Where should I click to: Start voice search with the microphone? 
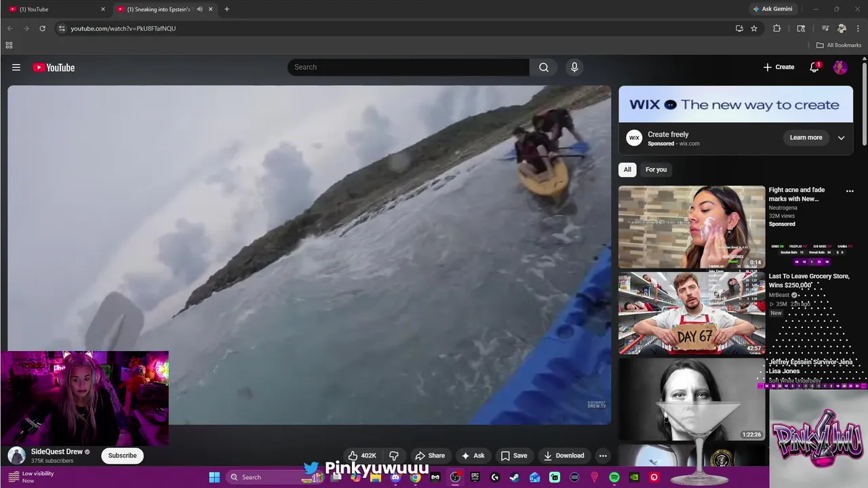574,67
